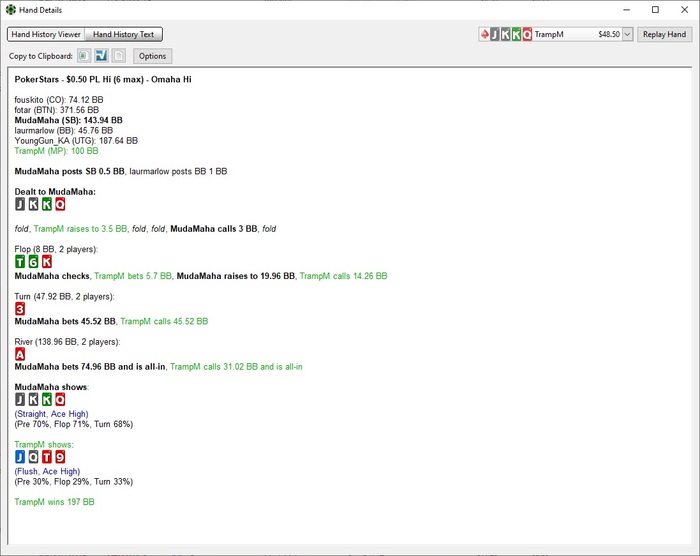Click the red A river card
This screenshot has height=556, width=700.
tap(20, 354)
